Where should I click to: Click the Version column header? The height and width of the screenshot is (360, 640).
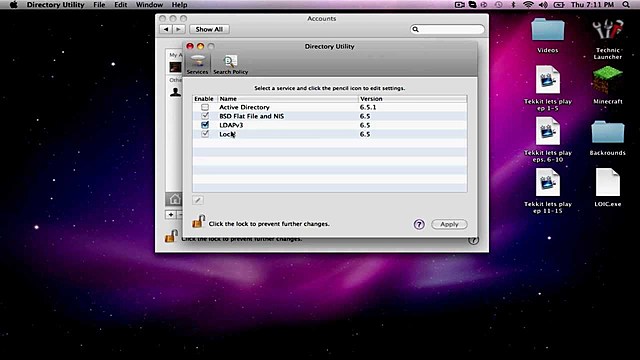click(412, 99)
